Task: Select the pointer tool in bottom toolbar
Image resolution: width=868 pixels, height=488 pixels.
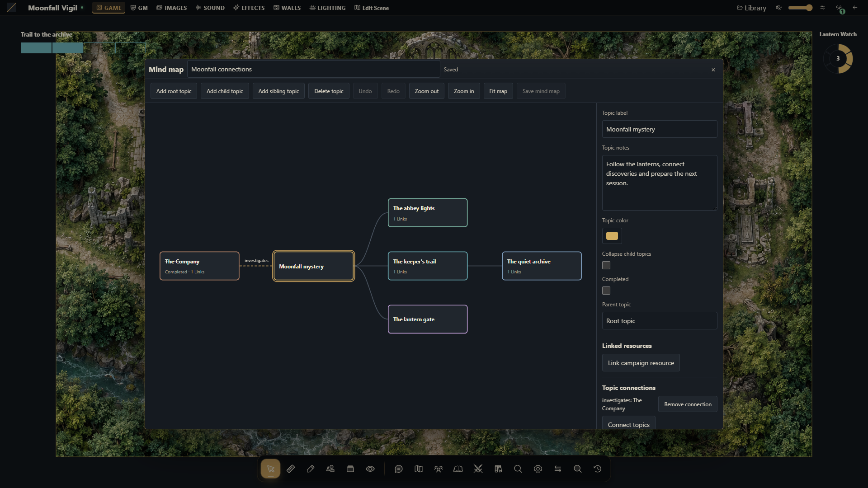Action: [270, 469]
